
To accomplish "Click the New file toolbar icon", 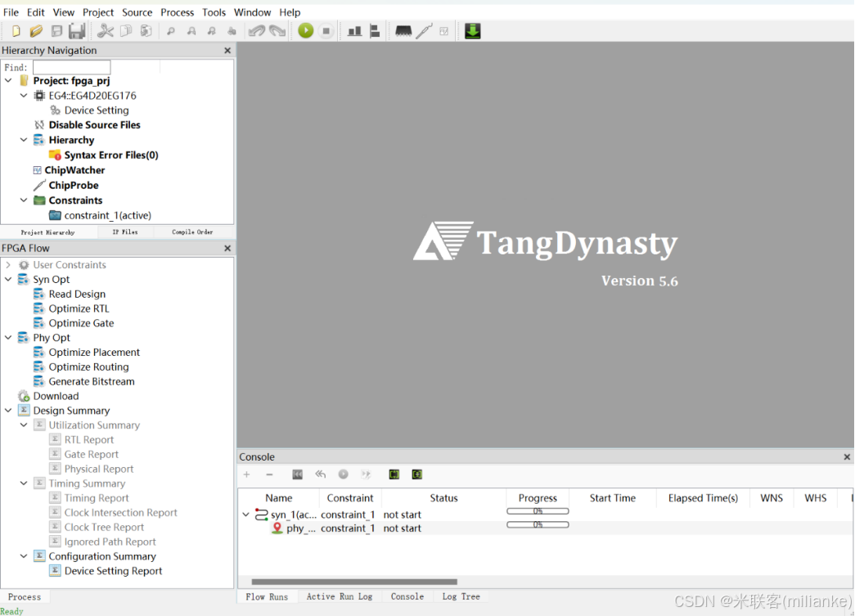I will click(16, 31).
